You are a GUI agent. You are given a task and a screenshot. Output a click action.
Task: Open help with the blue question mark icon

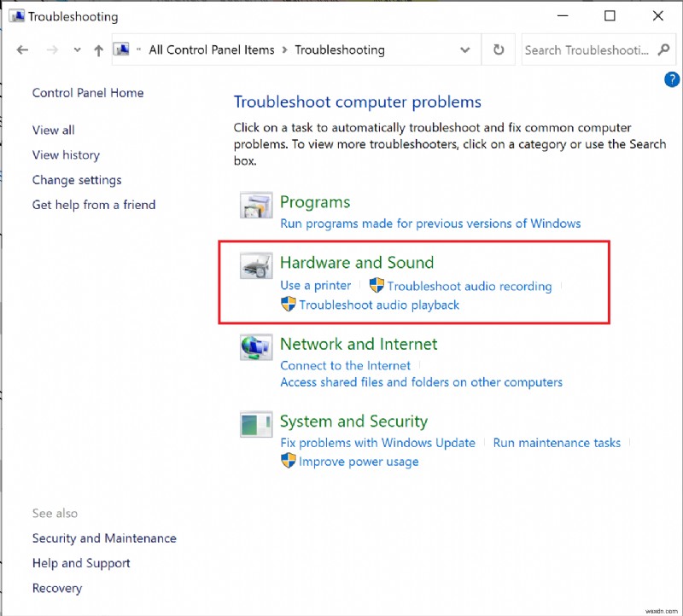point(672,79)
